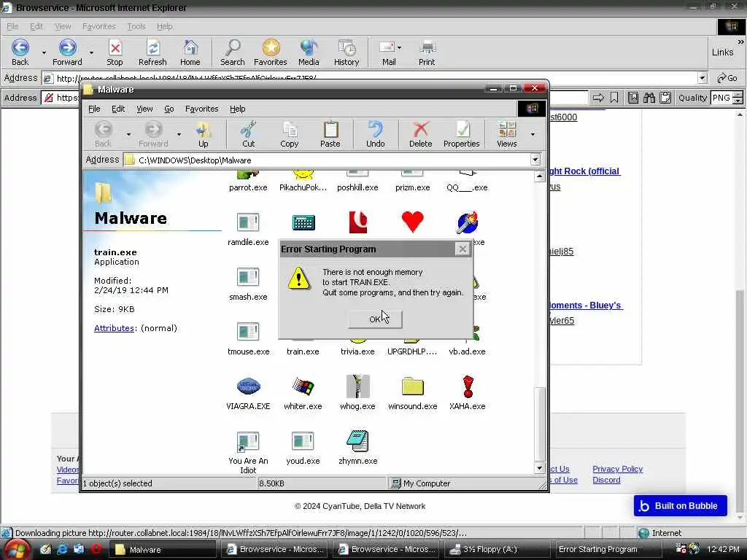This screenshot has width=747, height=560.
Task: Expand the IE Forward history dropdown arrow
Action: [91, 52]
